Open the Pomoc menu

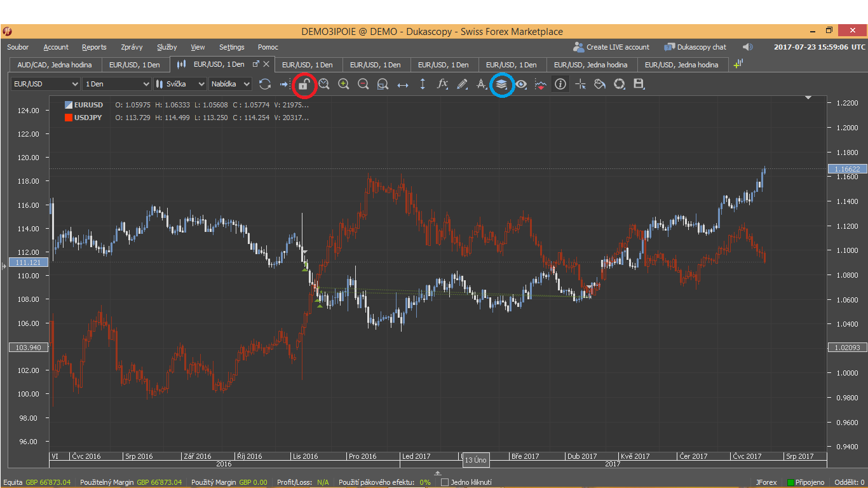[x=268, y=47]
